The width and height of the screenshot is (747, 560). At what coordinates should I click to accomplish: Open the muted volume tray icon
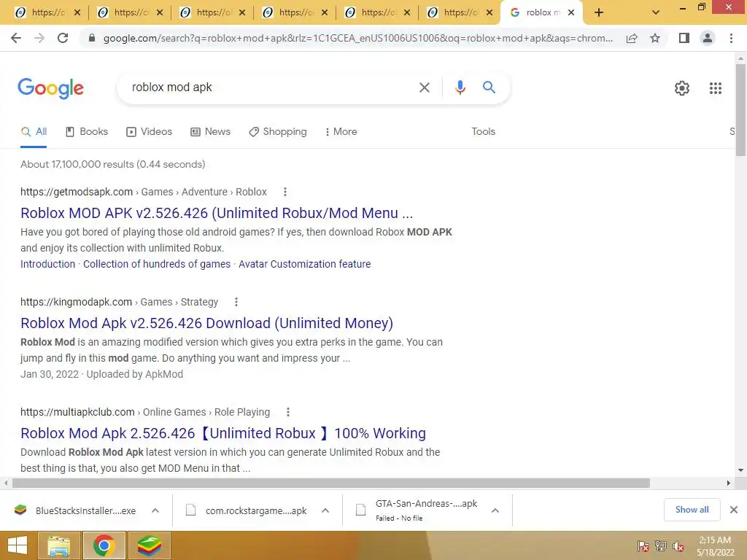coord(678,546)
